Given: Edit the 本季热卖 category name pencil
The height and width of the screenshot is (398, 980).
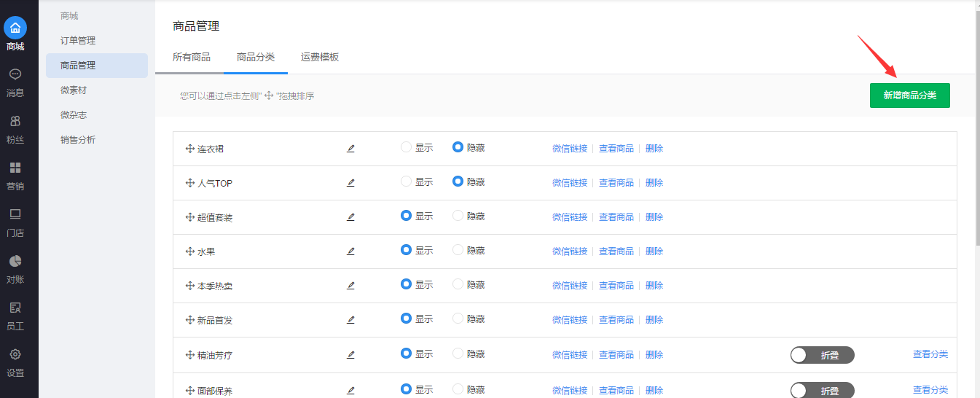Looking at the screenshot, I should 350,286.
